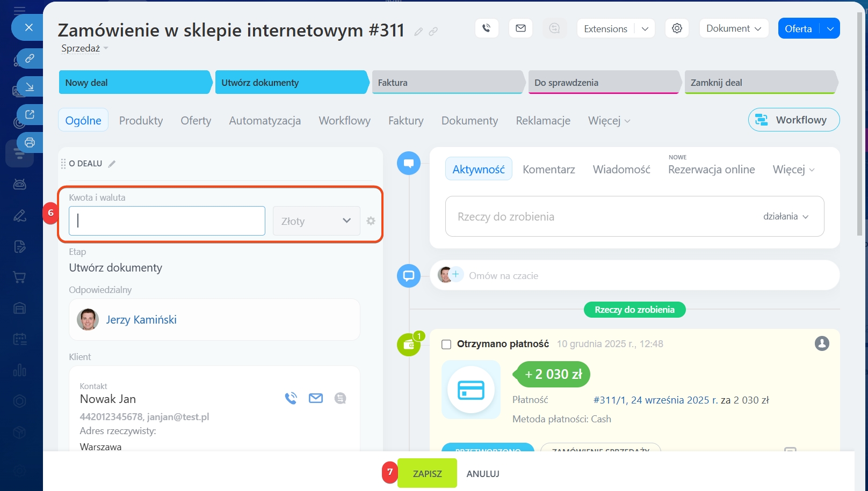Check the Otrzymano płatność checkbox
868x491 pixels.
pos(446,344)
